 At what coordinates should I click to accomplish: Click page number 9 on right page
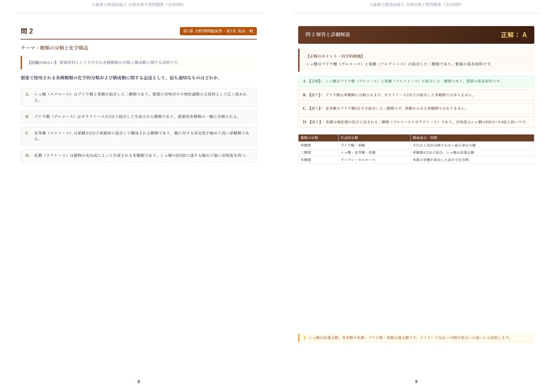click(416, 382)
